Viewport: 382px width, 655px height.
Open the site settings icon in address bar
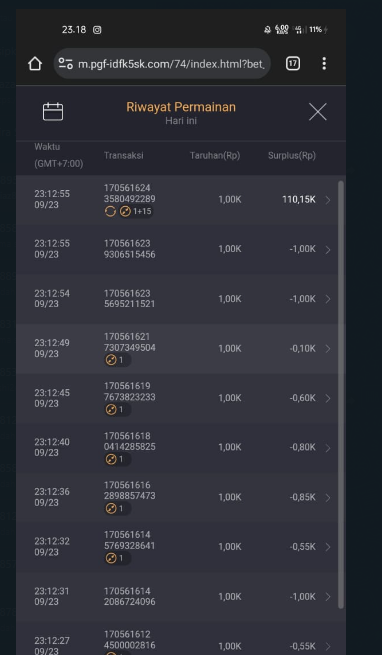(66, 63)
